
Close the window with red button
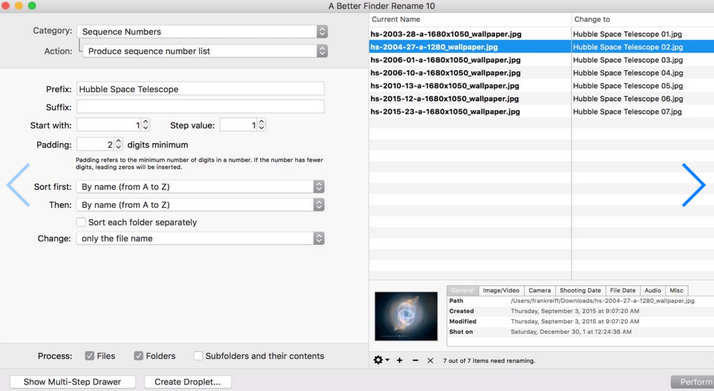tap(5, 6)
